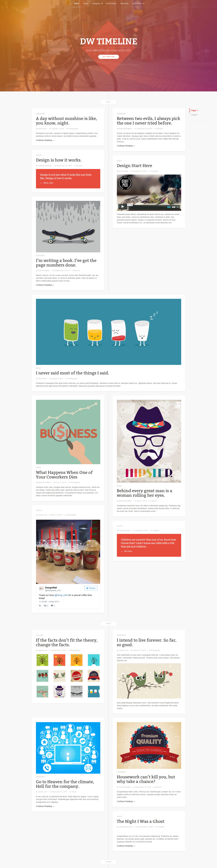Open the DW avatar in tweet
The width and height of the screenshot is (217, 868).
click(41, 589)
